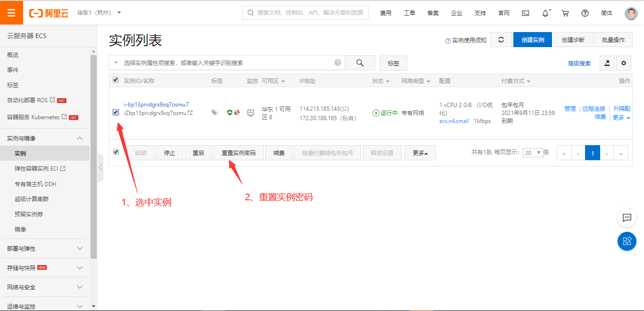Image resolution: width=644 pixels, height=311 pixels.
Task: Click the tag icon beside the instance
Action: 215,113
